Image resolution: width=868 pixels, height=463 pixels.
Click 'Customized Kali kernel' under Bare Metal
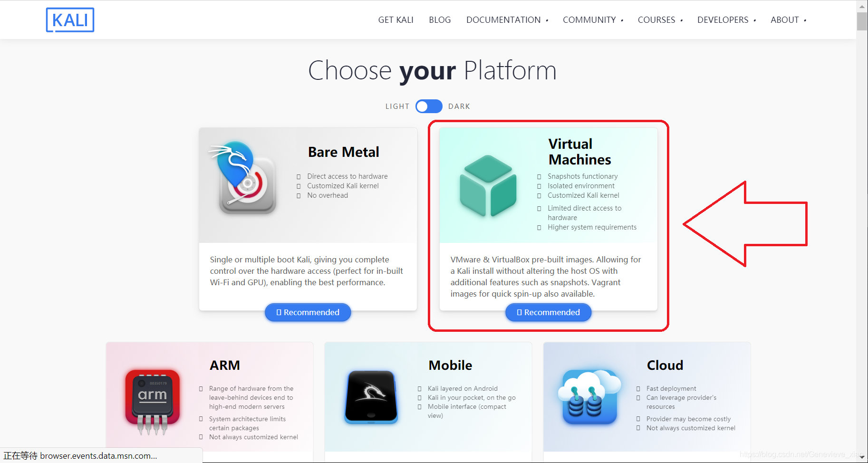click(x=343, y=186)
